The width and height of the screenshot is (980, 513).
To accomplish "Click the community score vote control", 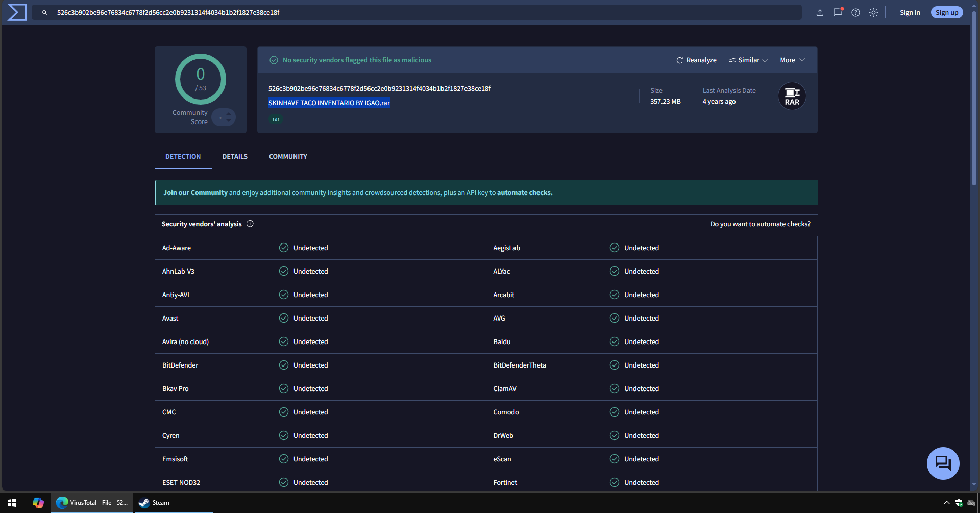I will [224, 117].
